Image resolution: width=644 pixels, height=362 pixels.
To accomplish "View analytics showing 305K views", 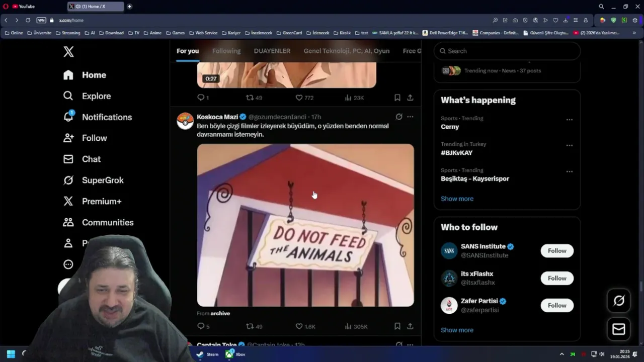I will (356, 326).
